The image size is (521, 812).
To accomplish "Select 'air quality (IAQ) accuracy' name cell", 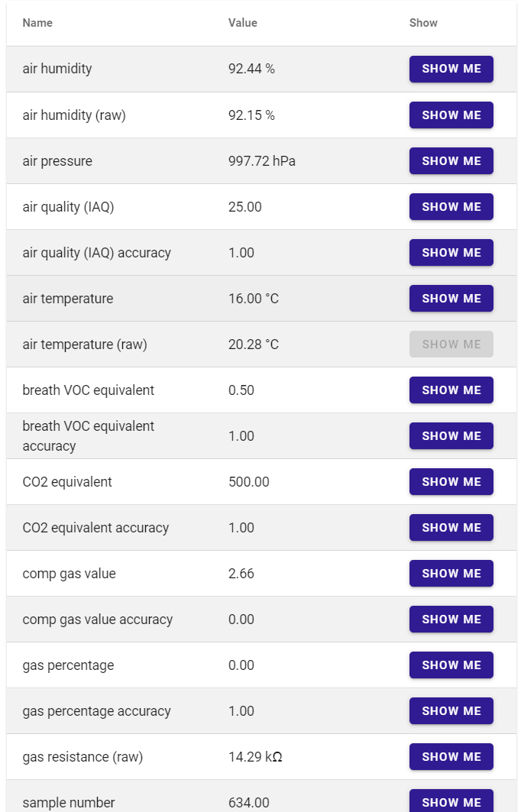I will coord(97,253).
